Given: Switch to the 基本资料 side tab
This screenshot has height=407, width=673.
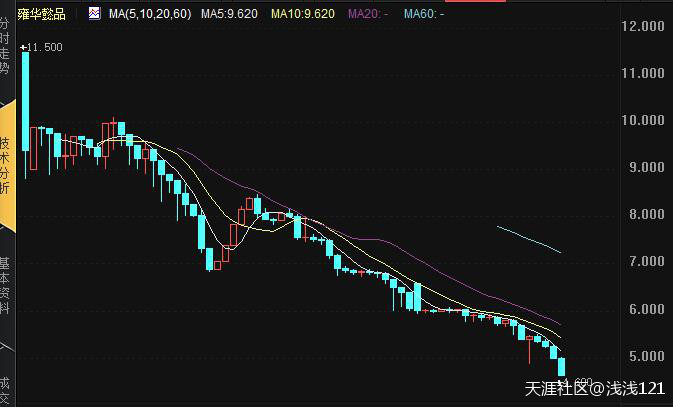Looking at the screenshot, I should pyautogui.click(x=6, y=285).
